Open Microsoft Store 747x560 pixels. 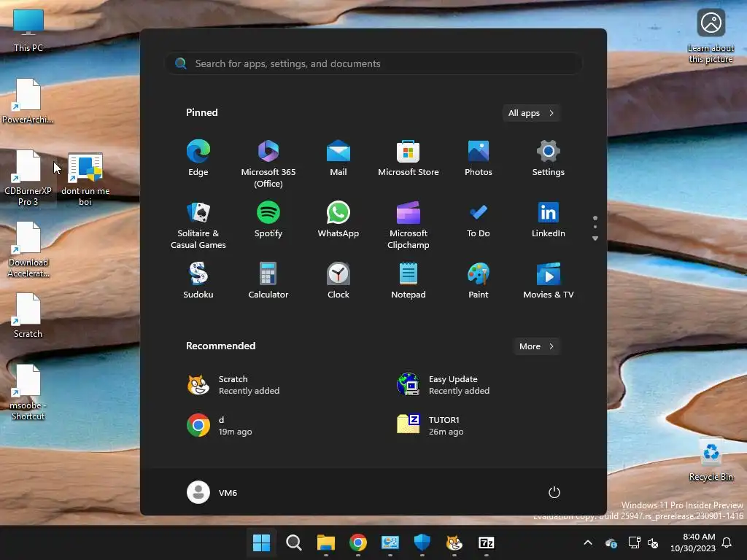point(409,158)
